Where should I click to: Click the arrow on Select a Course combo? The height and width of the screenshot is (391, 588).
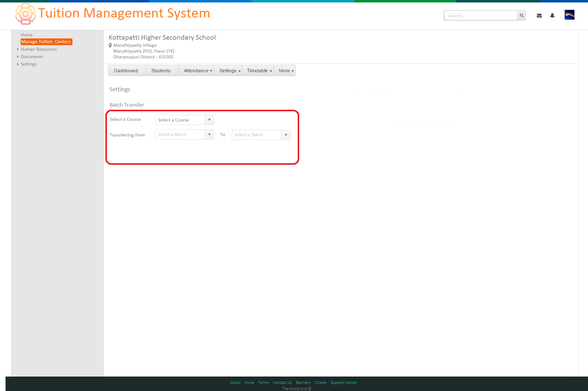(209, 120)
